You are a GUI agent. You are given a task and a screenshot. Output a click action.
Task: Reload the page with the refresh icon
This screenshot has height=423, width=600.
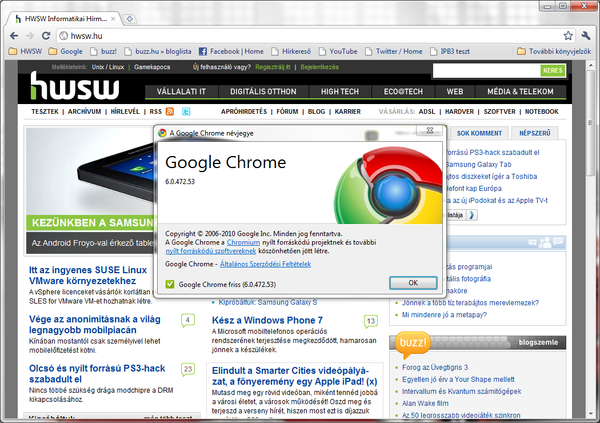click(46, 36)
